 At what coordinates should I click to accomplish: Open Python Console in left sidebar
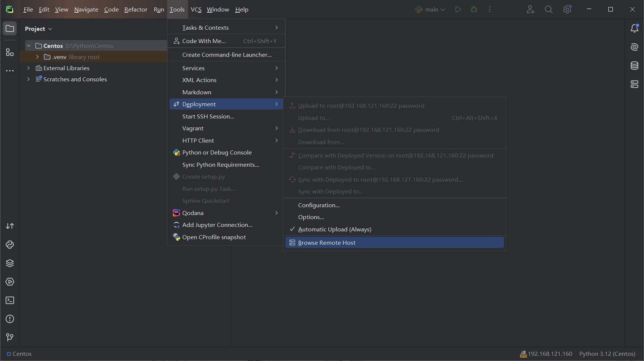(x=10, y=245)
